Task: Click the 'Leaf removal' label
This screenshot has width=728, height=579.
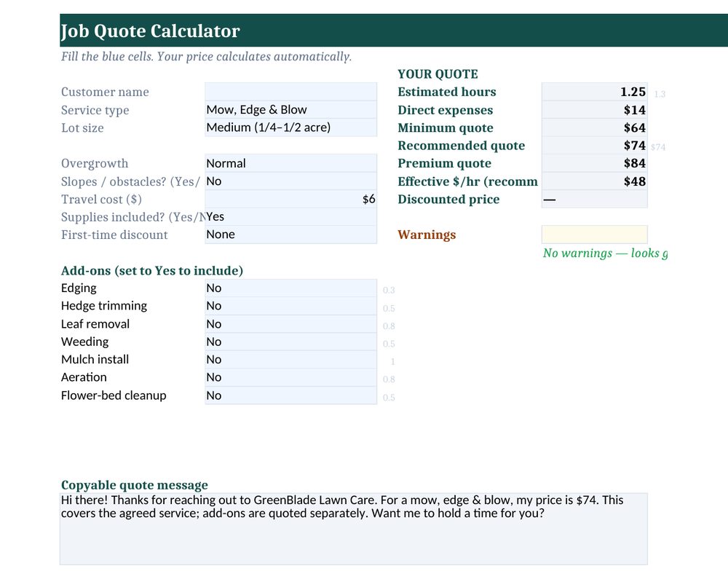Action: 95,324
